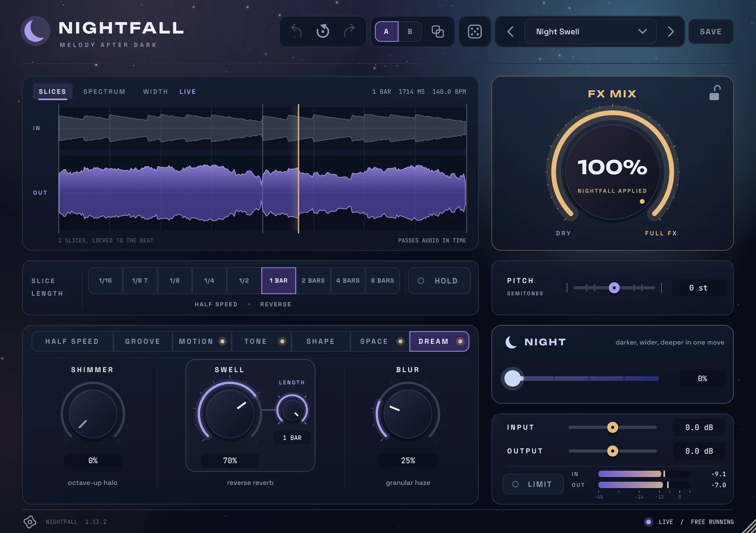Toggle the FX Mix lock icon
The image size is (756, 533).
click(714, 93)
